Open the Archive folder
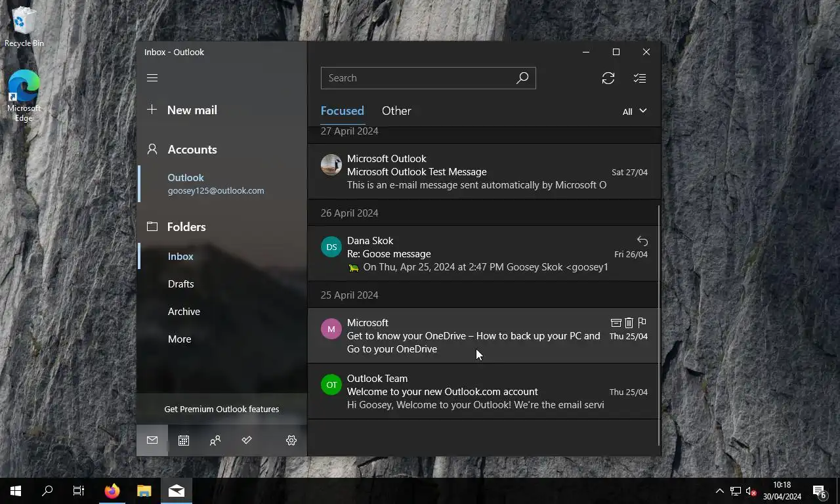840x504 pixels. [222, 312]
